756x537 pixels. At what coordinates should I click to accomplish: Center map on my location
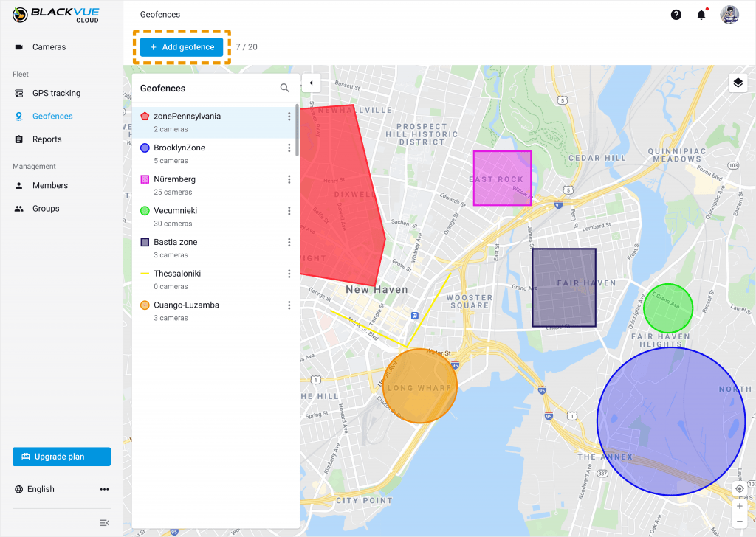[740, 489]
